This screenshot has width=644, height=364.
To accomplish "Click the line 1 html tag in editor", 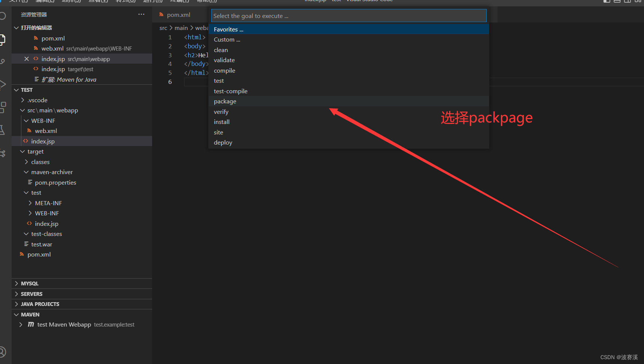I will coord(195,37).
